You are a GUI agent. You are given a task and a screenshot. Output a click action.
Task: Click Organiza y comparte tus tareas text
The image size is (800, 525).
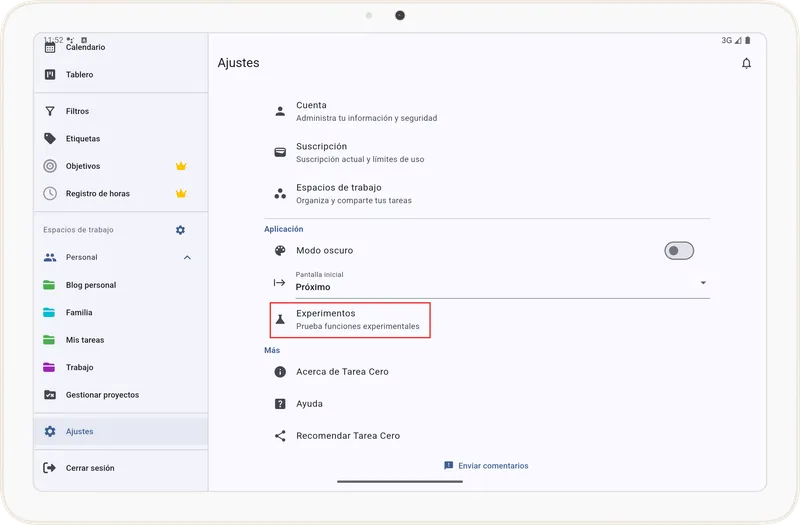coord(354,201)
